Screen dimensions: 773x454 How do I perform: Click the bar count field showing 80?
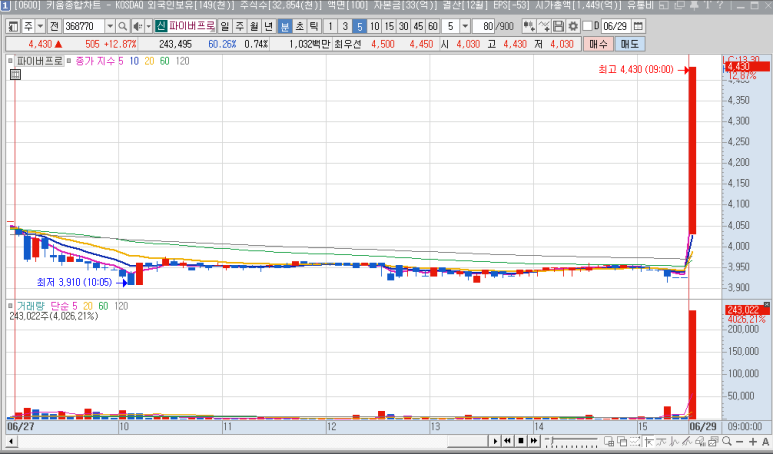pyautogui.click(x=483, y=26)
